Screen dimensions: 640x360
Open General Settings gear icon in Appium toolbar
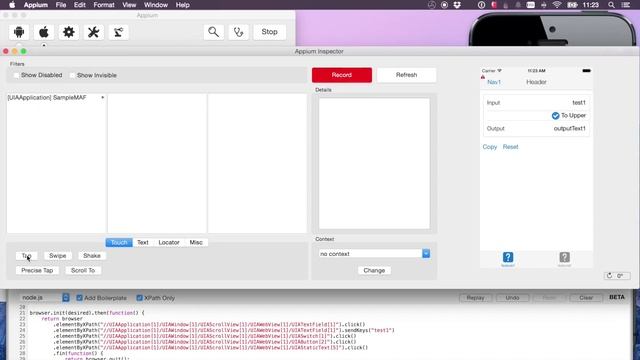point(69,32)
